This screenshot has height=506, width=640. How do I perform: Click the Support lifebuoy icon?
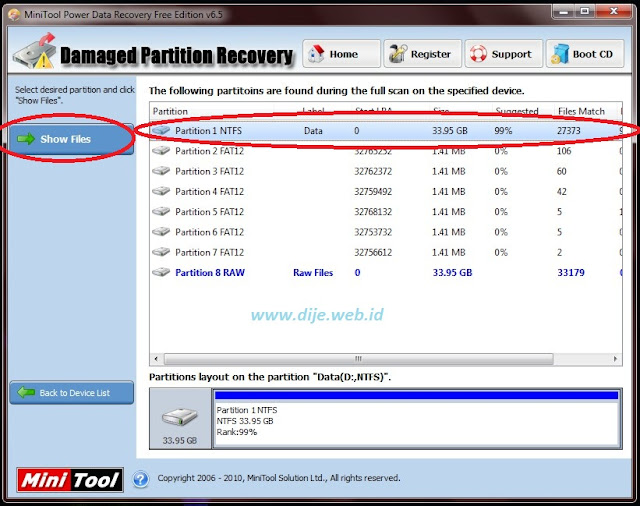(478, 54)
